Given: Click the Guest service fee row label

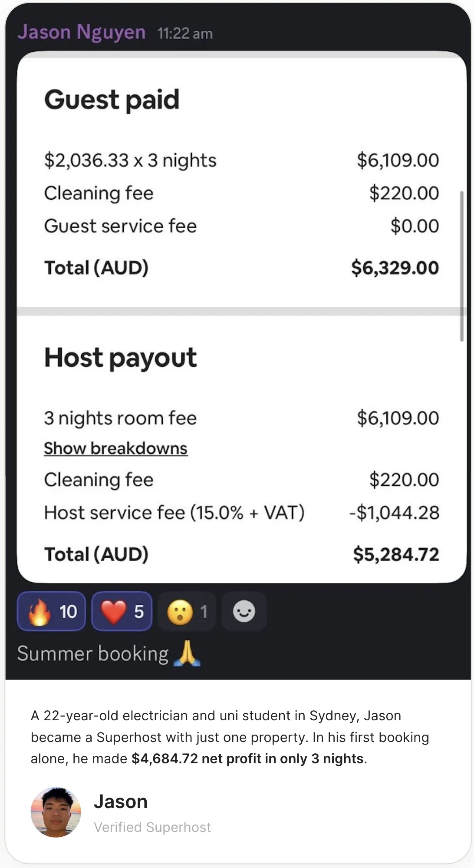Looking at the screenshot, I should [120, 226].
